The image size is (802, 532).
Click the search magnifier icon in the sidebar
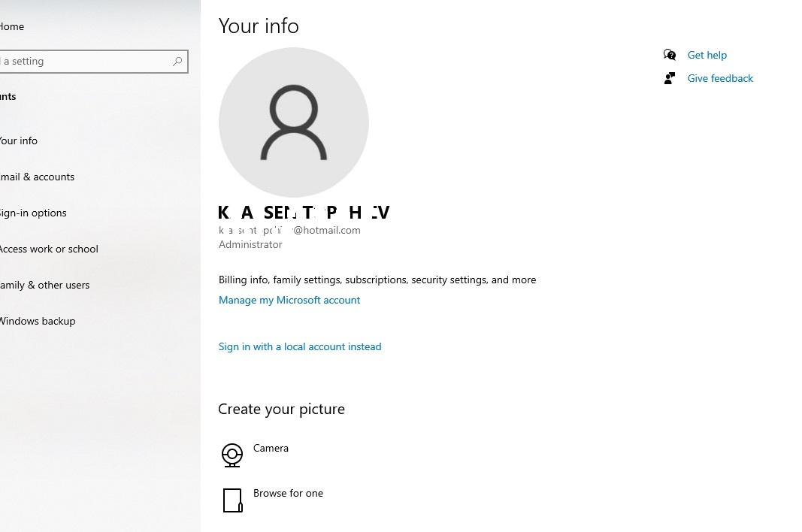(x=177, y=61)
